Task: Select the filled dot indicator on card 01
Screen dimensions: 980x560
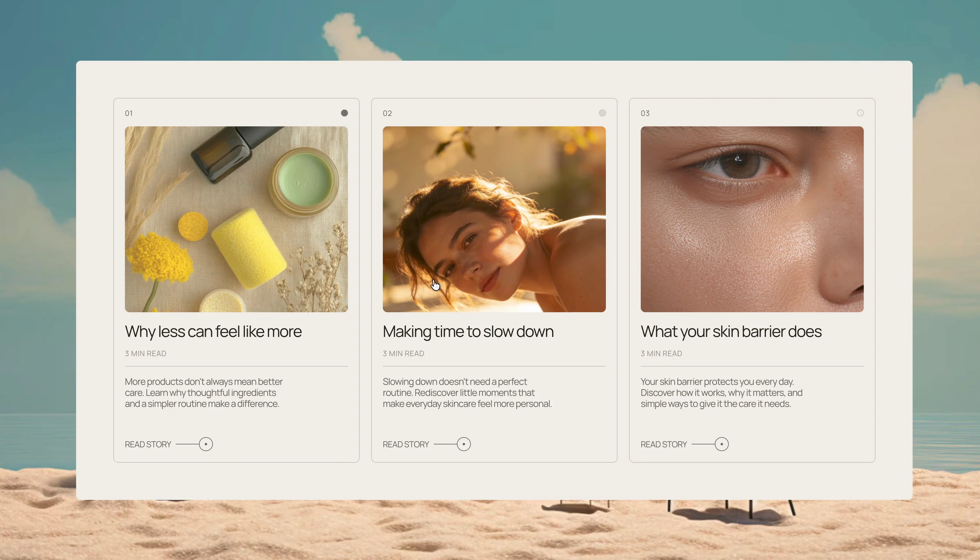Action: point(344,113)
